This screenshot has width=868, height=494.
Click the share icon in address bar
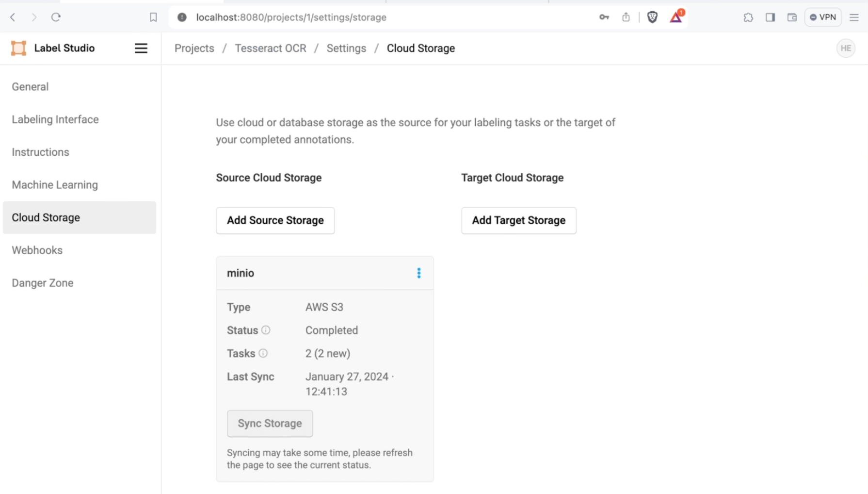[x=626, y=17]
